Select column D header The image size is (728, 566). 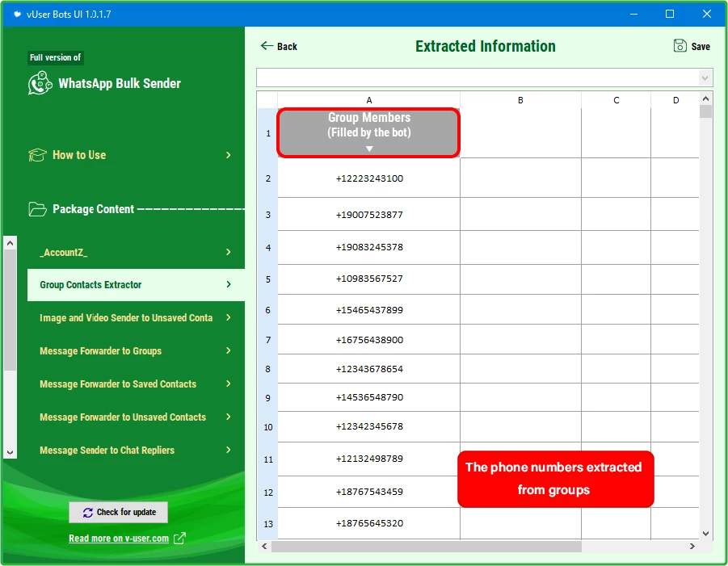[x=675, y=100]
